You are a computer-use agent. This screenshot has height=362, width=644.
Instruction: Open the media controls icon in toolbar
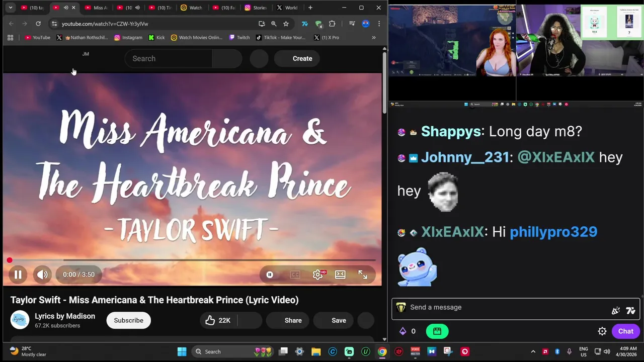[352, 24]
